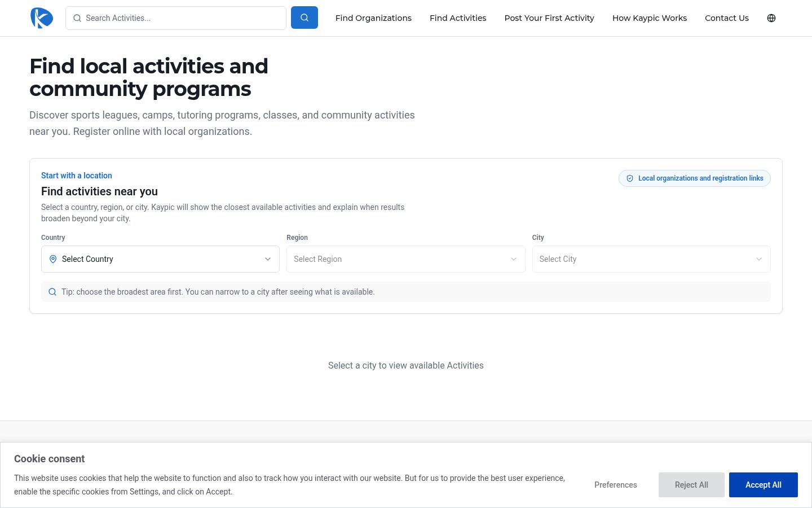Screen dimensions: 812x508
Task: Click the 'Country' field label
Action: [x=53, y=238]
